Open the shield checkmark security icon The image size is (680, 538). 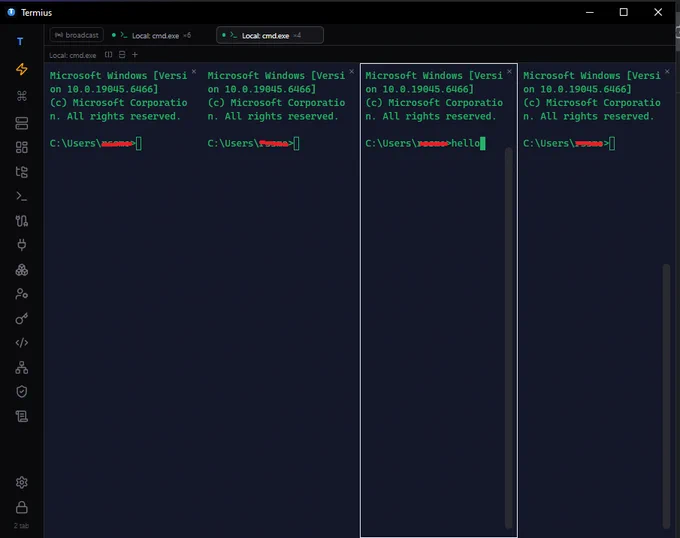[22, 392]
